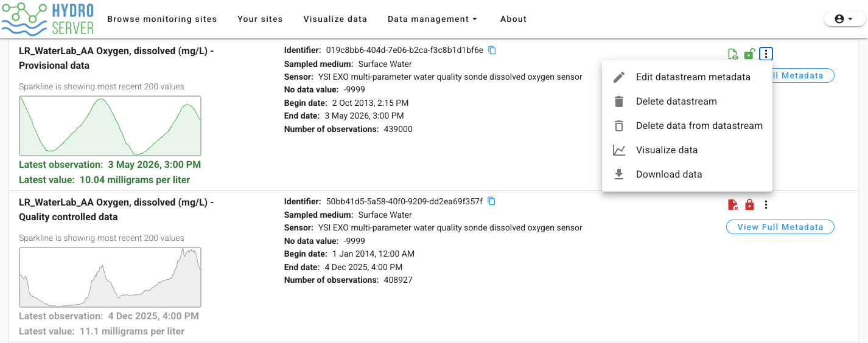Screen dimensions: 868x343
Task: Click the download arrow icon
Action: (619, 175)
